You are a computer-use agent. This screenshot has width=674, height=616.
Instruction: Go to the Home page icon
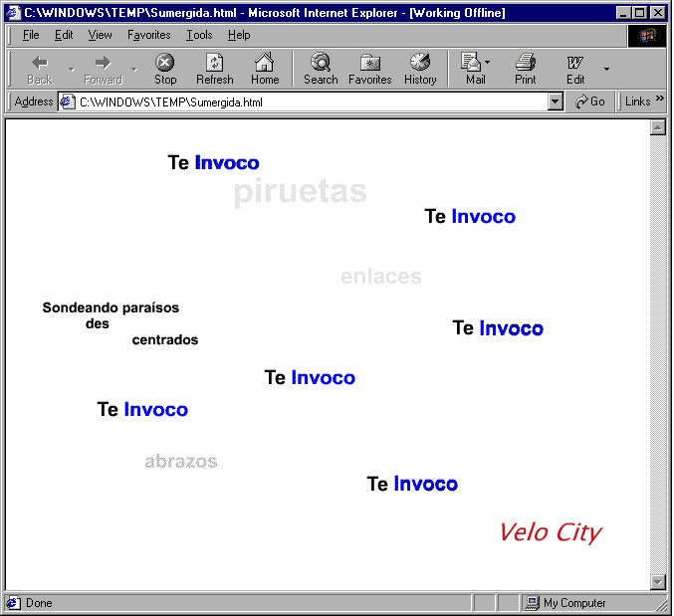click(x=265, y=68)
